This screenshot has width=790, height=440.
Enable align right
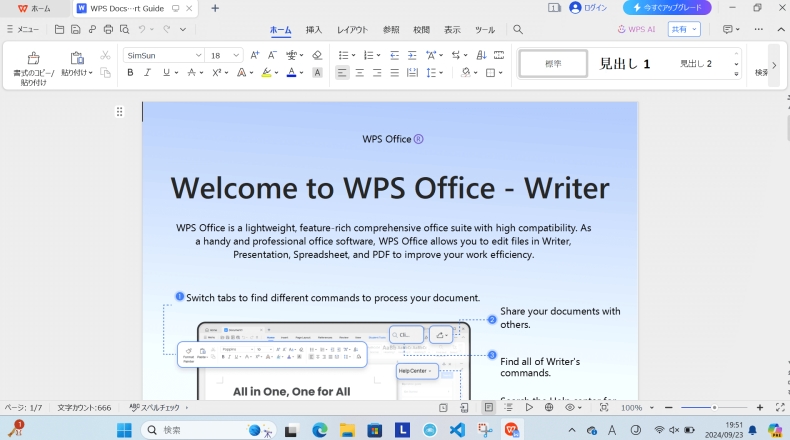tap(377, 73)
